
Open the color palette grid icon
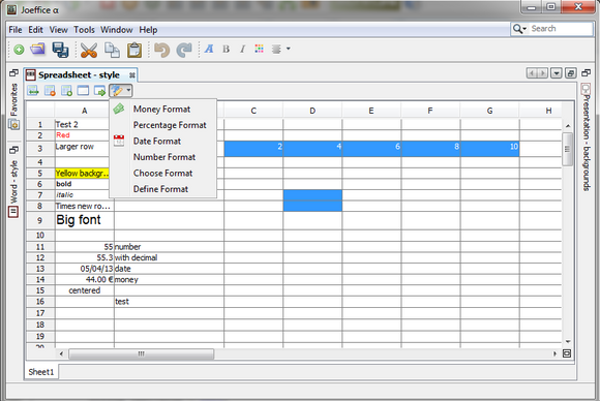coord(259,49)
